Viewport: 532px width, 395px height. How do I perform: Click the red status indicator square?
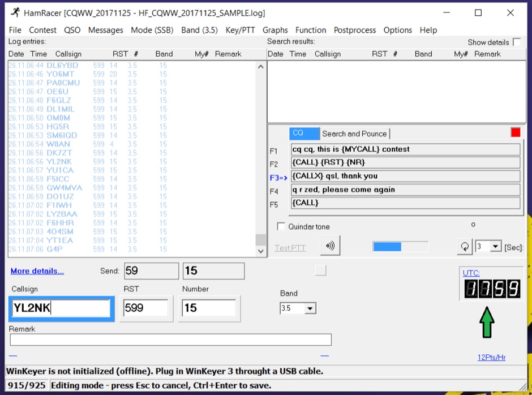click(x=515, y=132)
